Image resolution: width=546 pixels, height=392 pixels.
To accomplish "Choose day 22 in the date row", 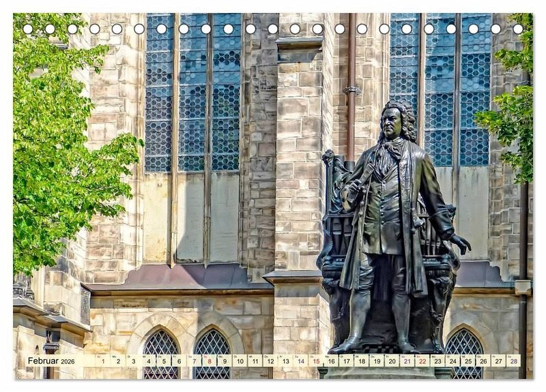I will pos(422,361).
